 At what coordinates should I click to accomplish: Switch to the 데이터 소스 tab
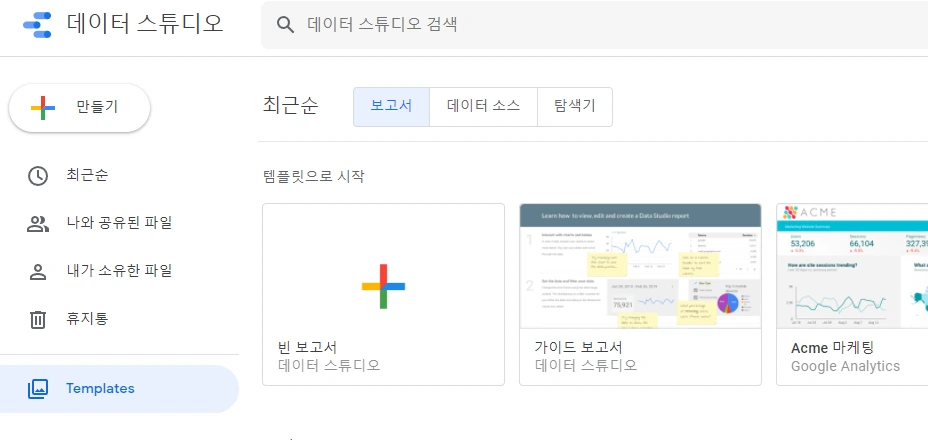484,107
